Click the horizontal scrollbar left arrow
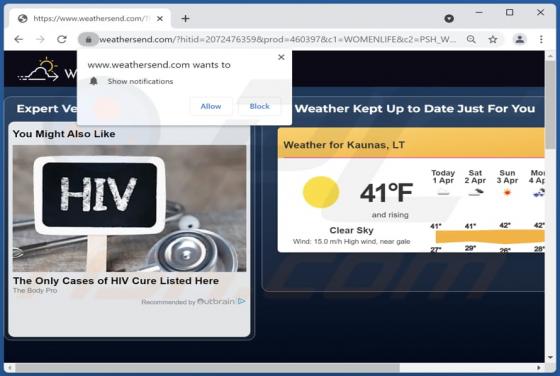560x376 pixels. [9, 368]
